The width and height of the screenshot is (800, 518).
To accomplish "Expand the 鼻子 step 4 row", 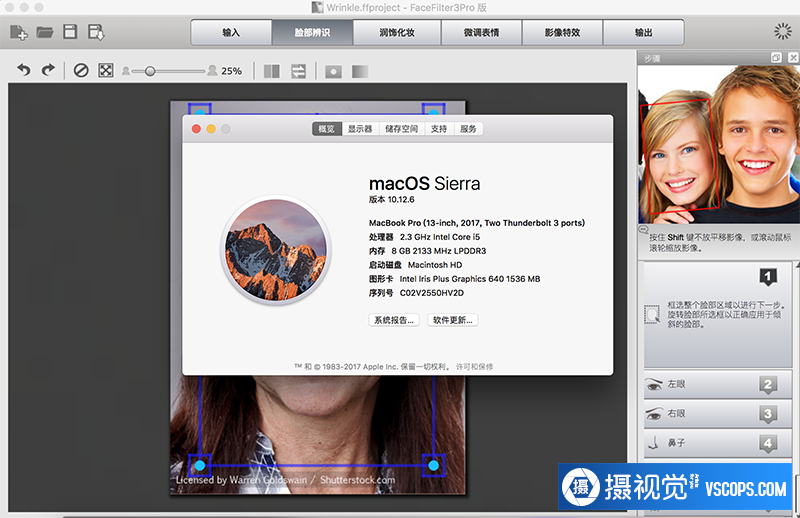I will [717, 443].
